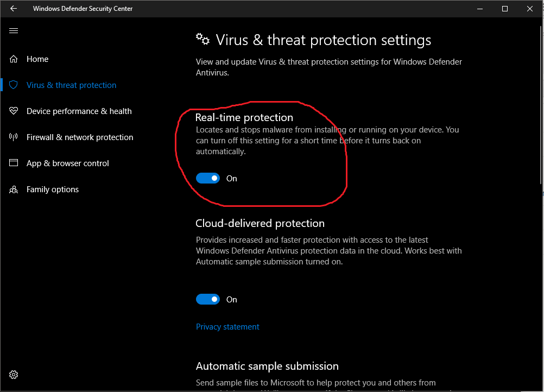The height and width of the screenshot is (392, 544).
Task: Click the Home house icon
Action: coord(14,59)
